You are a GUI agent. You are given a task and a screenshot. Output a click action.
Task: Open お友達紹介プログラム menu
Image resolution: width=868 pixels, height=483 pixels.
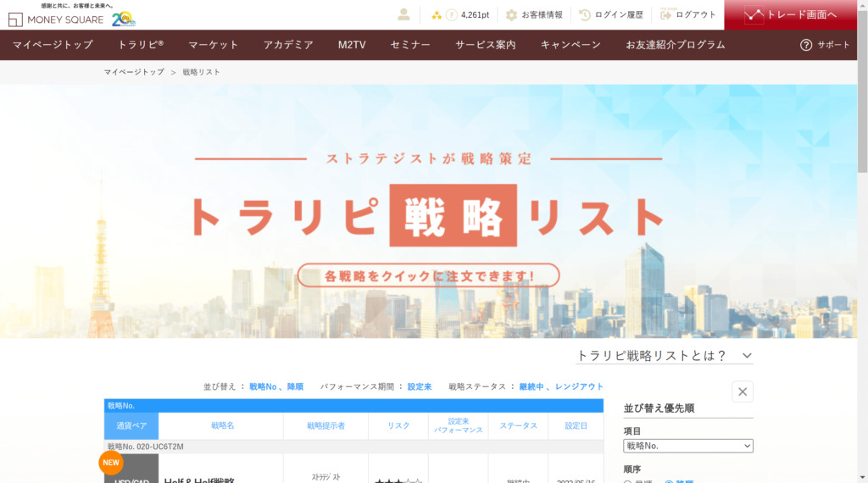tap(676, 45)
